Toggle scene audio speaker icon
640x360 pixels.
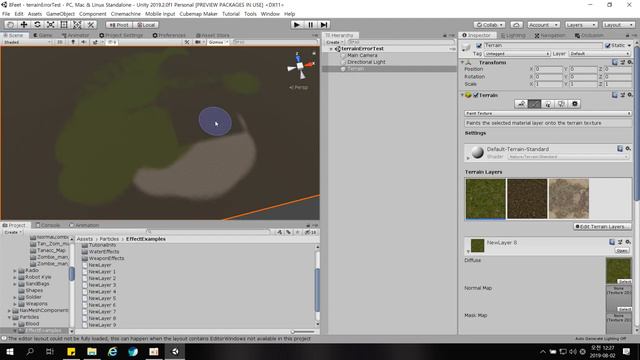84,42
